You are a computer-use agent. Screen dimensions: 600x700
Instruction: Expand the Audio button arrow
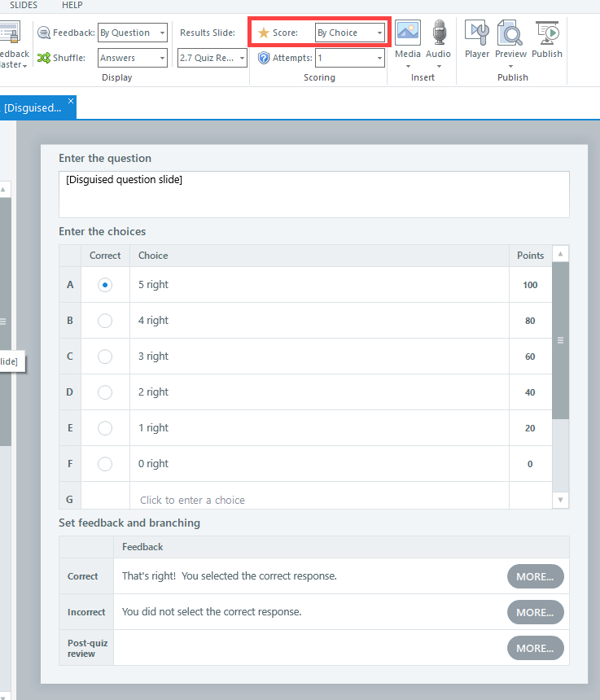(x=439, y=66)
